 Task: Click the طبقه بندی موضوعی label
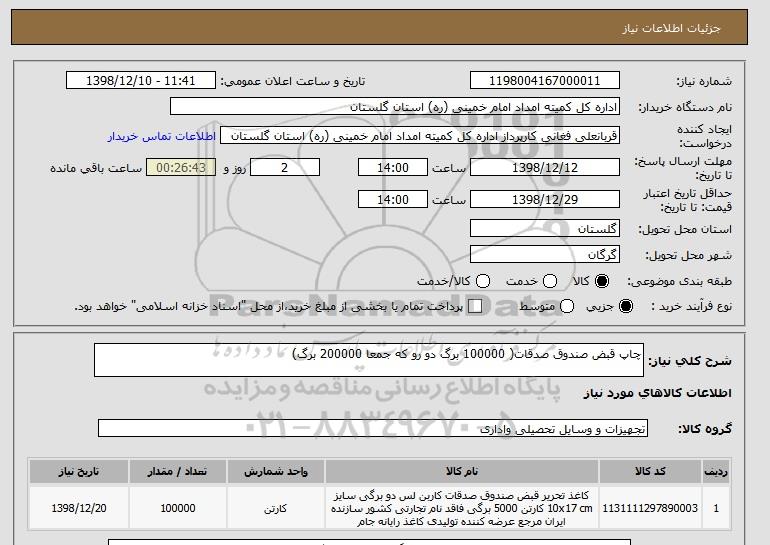pos(680,281)
